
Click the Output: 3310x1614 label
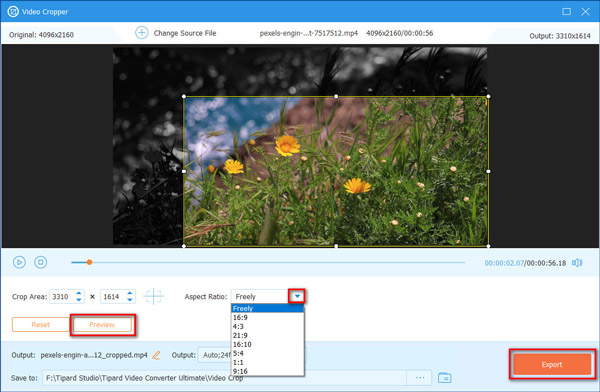pos(560,36)
